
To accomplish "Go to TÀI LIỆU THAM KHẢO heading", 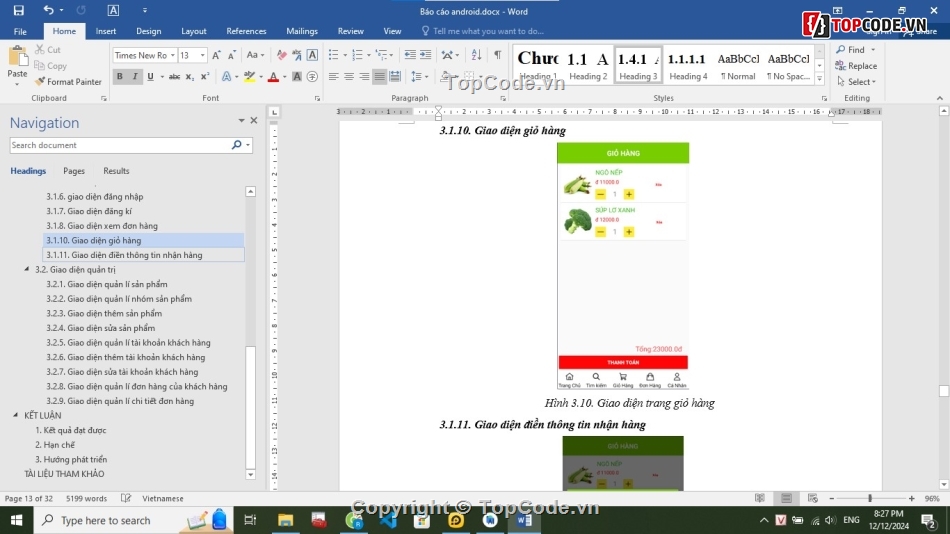I will click(64, 474).
